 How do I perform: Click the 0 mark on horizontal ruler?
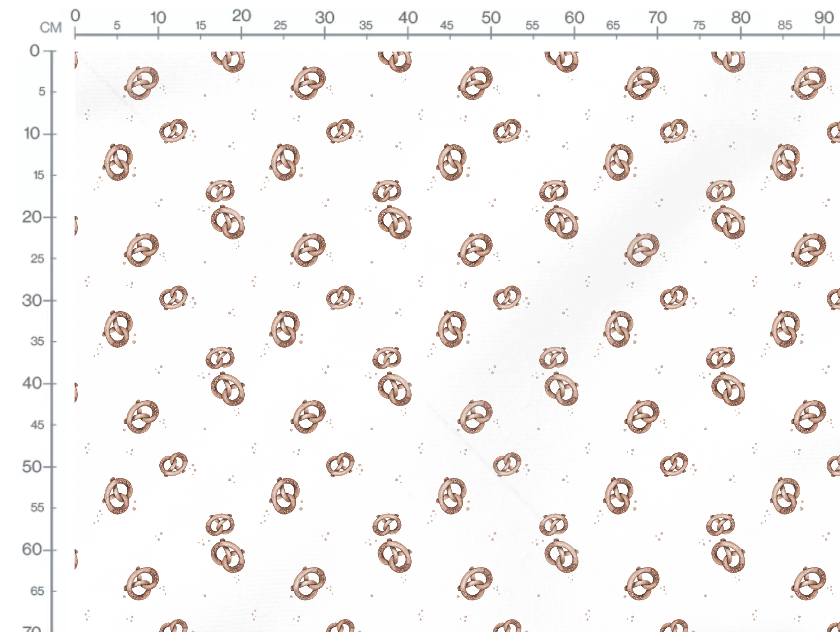[75, 16]
